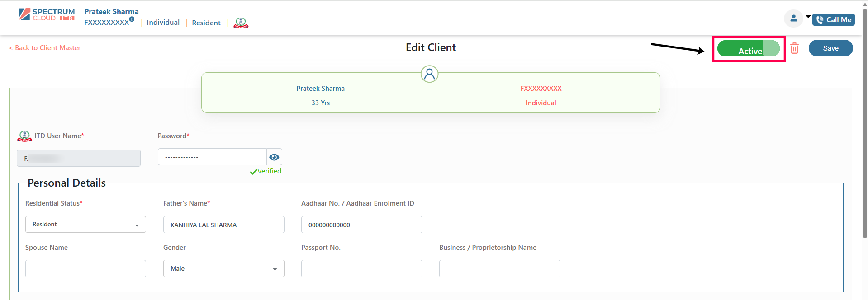Click the Resident label in header
The height and width of the screenshot is (300, 868).
(206, 23)
